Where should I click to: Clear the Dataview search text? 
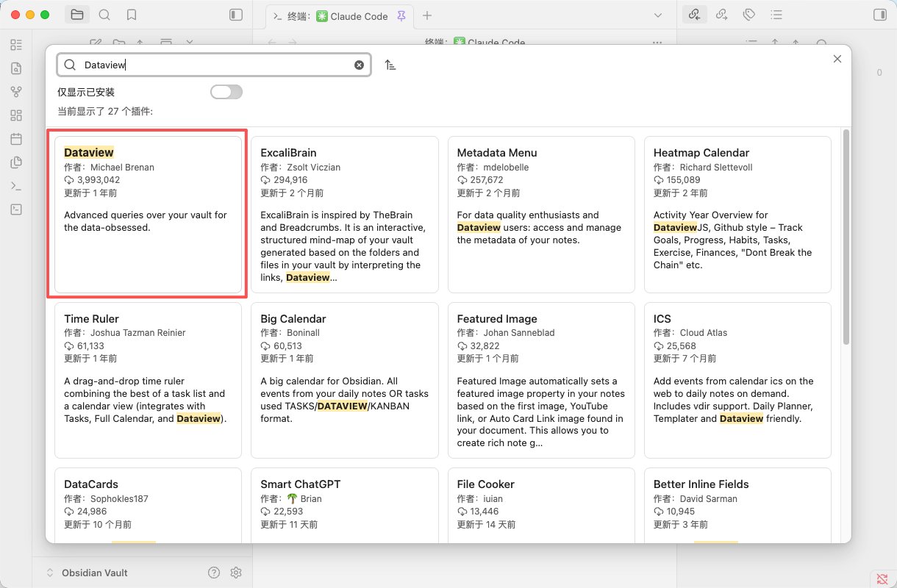(x=359, y=65)
